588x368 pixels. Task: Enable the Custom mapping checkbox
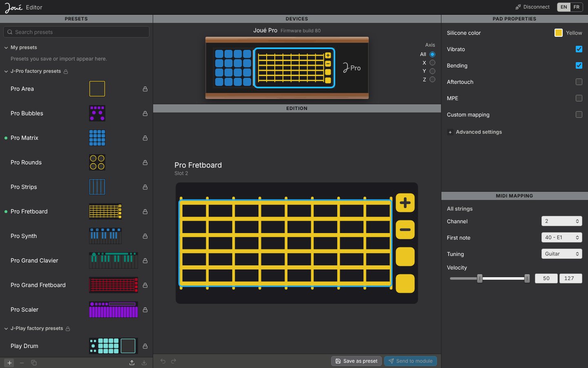coord(579,114)
